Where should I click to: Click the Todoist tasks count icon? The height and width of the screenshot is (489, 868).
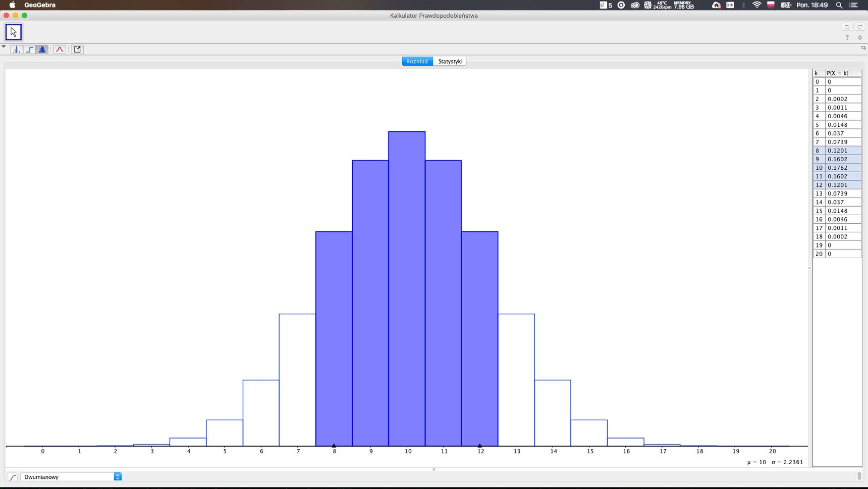(x=606, y=5)
